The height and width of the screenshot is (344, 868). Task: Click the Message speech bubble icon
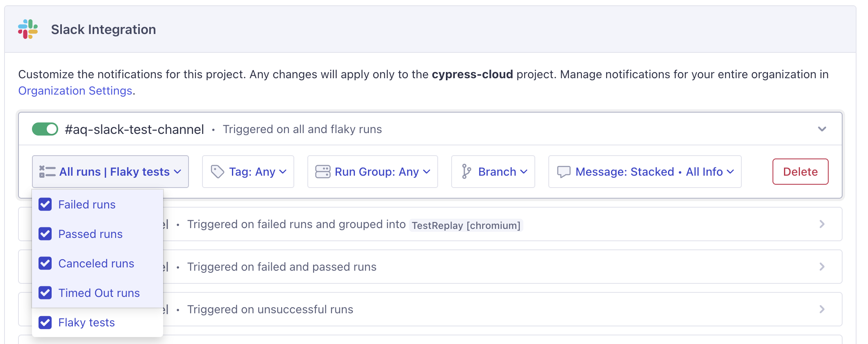click(x=564, y=172)
